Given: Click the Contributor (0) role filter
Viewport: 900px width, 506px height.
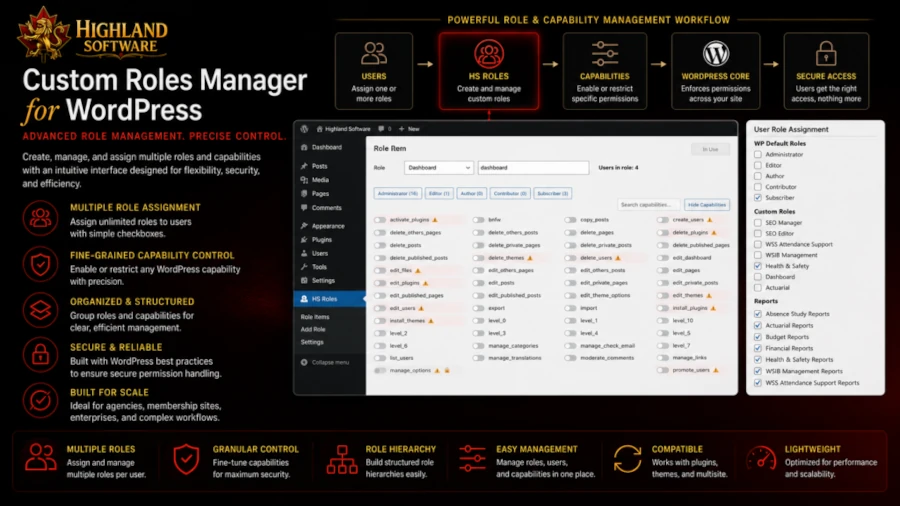Looking at the screenshot, I should [x=510, y=193].
